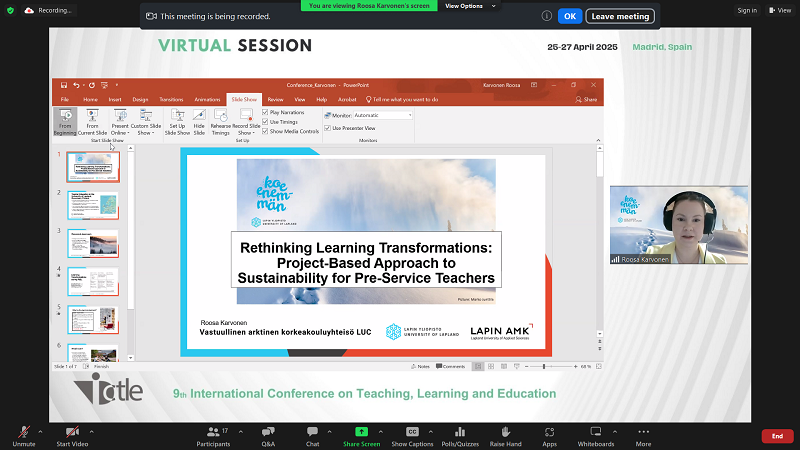This screenshot has height=450, width=800.
Task: Select the second slide thumbnail
Action: coord(92,204)
